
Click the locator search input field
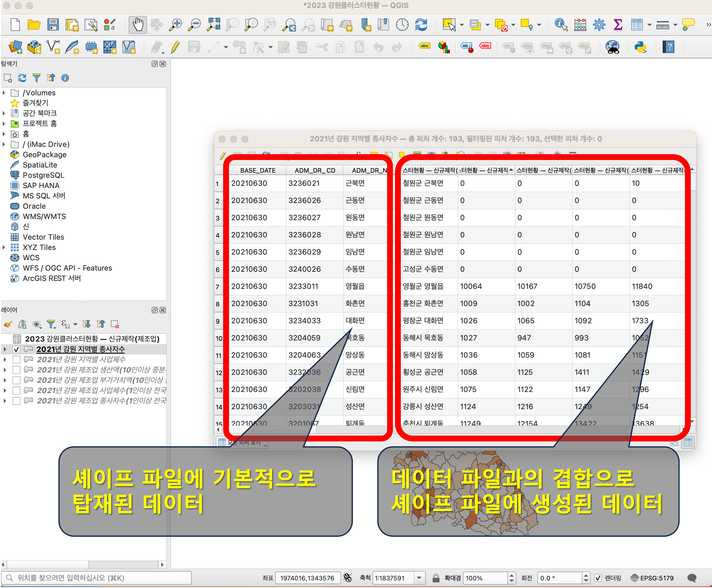coord(102,578)
